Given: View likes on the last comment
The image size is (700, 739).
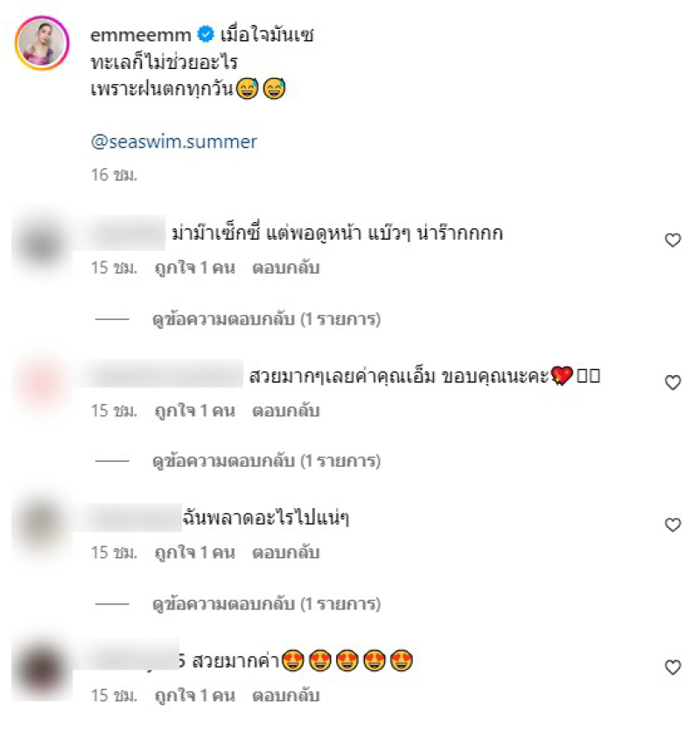Looking at the screenshot, I should pos(195,695).
